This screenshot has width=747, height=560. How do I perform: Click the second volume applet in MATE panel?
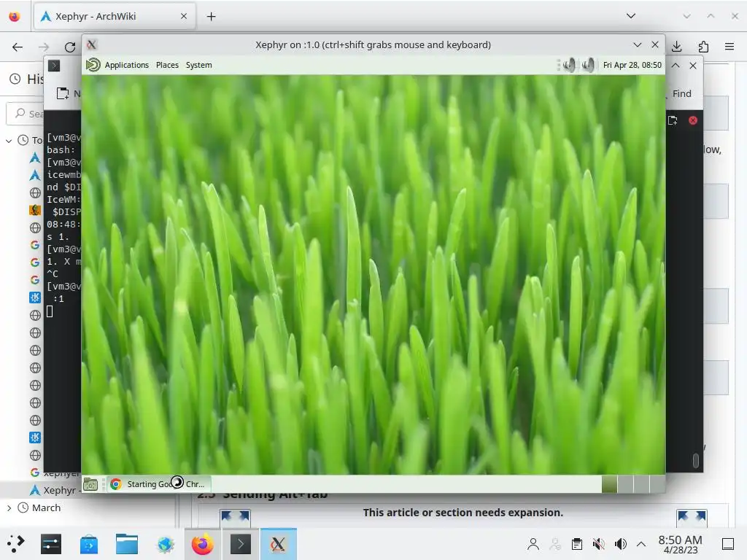(589, 65)
